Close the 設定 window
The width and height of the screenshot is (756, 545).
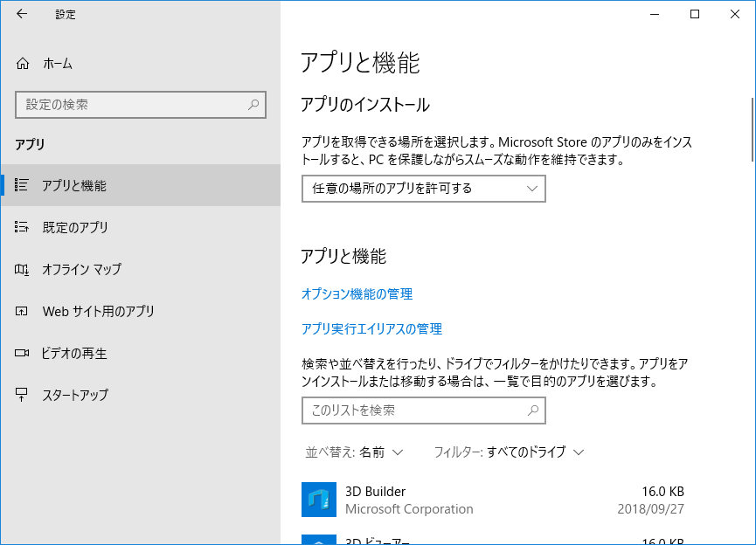click(735, 14)
